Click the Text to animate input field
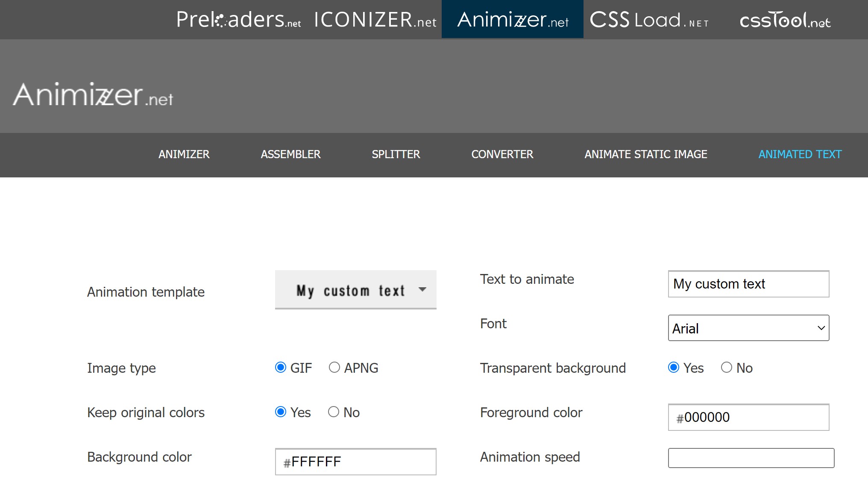Viewport: 868px width, 489px height. point(748,284)
